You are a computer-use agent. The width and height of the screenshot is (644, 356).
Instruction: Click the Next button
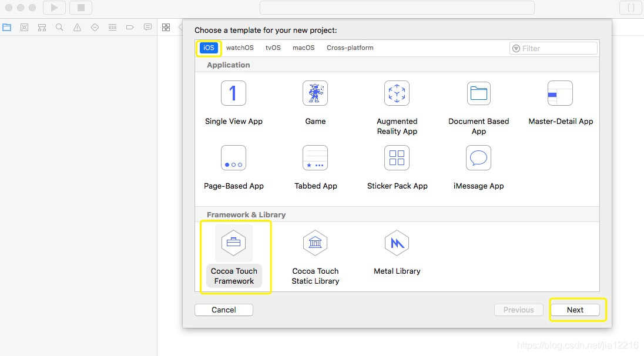point(575,310)
